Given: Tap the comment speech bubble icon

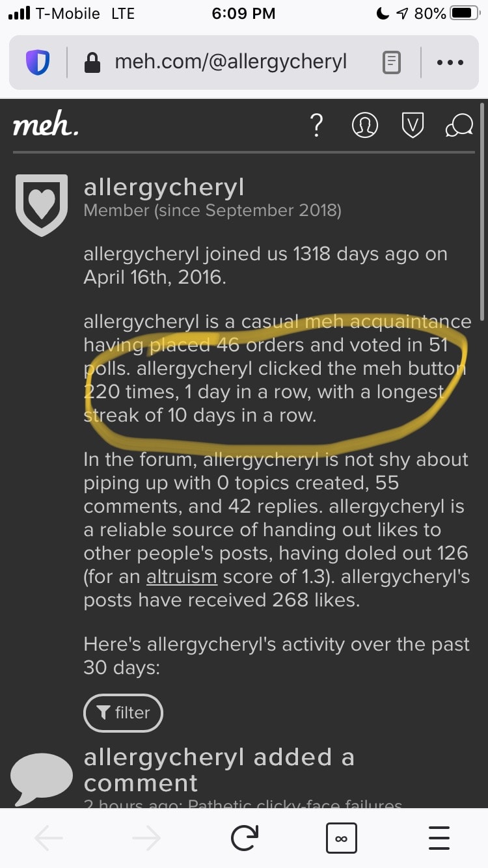Looking at the screenshot, I should (x=42, y=778).
